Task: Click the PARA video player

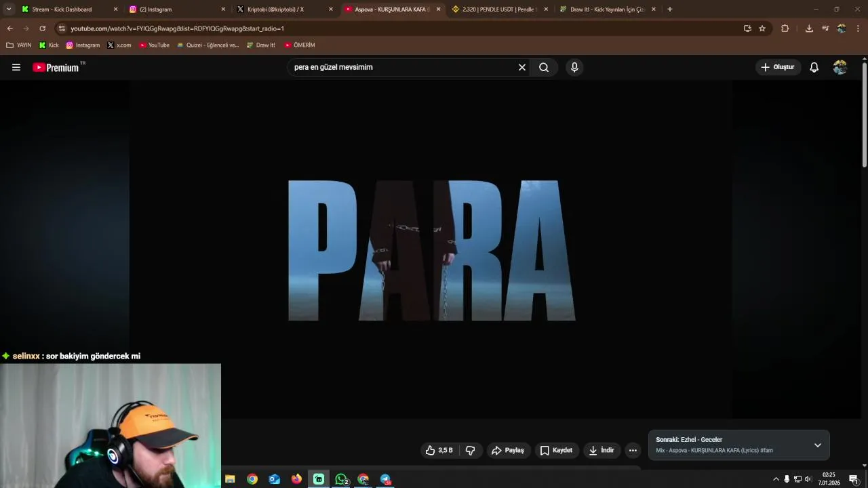Action: point(431,249)
